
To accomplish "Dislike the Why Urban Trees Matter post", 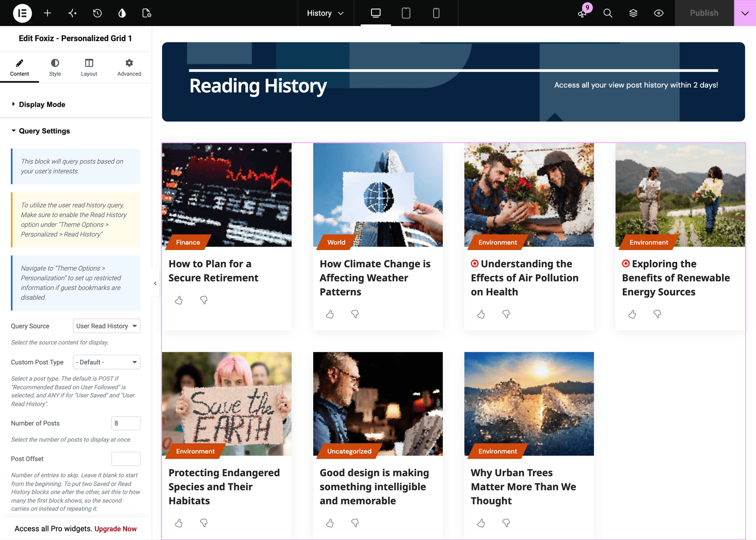I will coord(506,523).
